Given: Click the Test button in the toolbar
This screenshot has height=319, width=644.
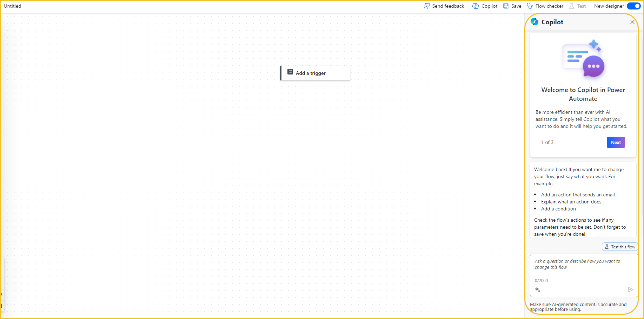Looking at the screenshot, I should tap(577, 6).
